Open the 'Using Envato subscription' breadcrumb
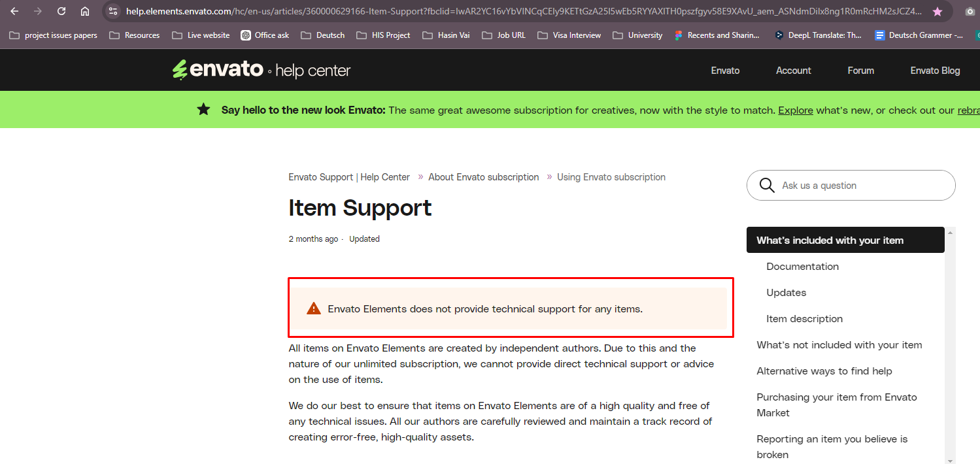 (x=611, y=177)
